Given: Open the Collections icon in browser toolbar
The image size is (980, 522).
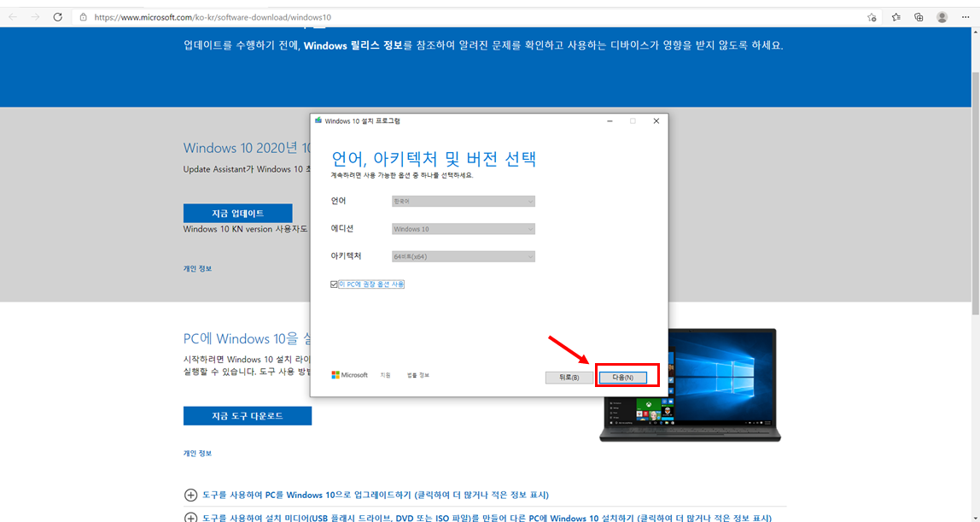Looking at the screenshot, I should pos(919,17).
